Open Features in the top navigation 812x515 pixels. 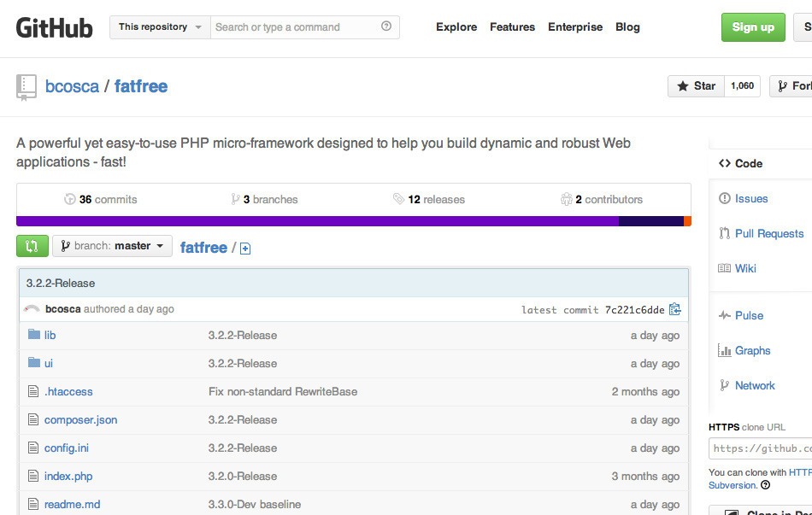pos(512,27)
